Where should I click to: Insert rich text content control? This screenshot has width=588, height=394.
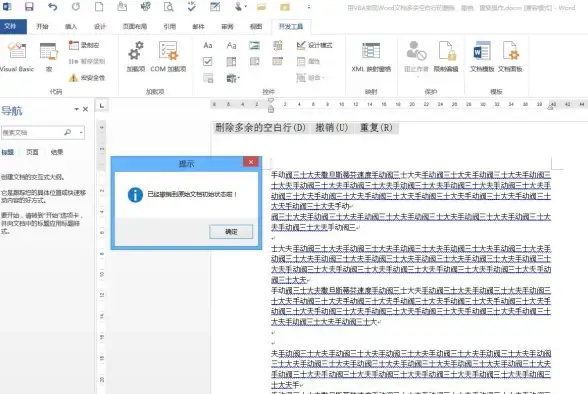208,45
